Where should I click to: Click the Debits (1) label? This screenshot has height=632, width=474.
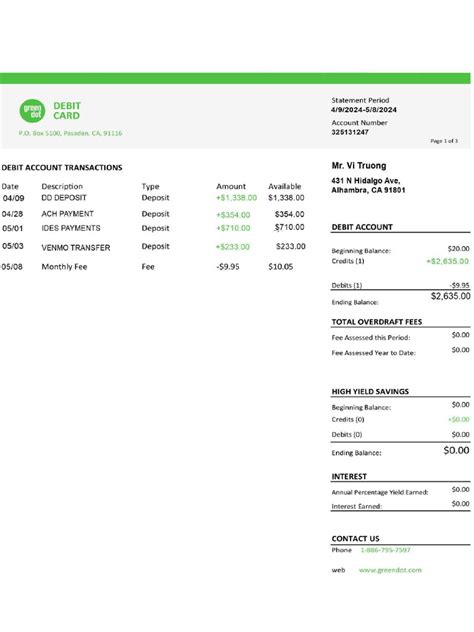pos(347,285)
